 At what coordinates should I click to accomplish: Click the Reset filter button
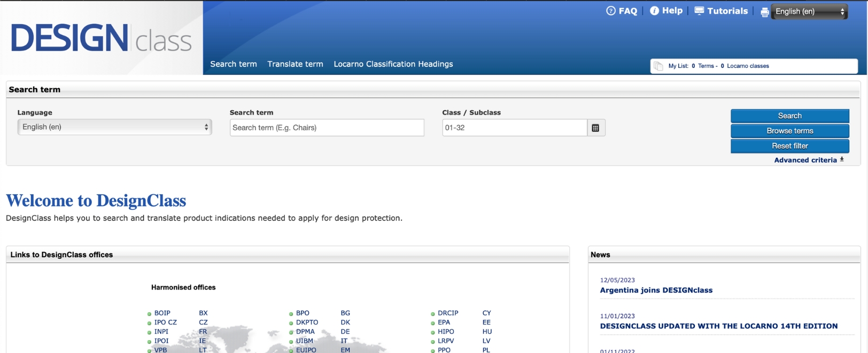(790, 145)
